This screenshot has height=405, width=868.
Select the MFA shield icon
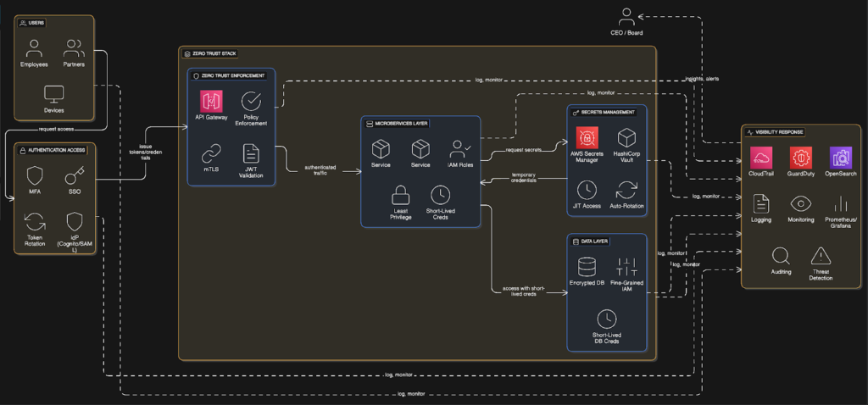tap(35, 176)
